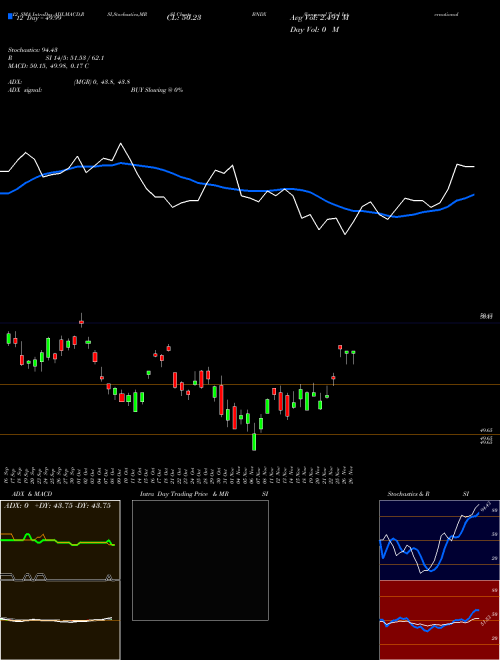Click the red RSI chart panel
This screenshot has height=660, width=500.
[x=439, y=620]
